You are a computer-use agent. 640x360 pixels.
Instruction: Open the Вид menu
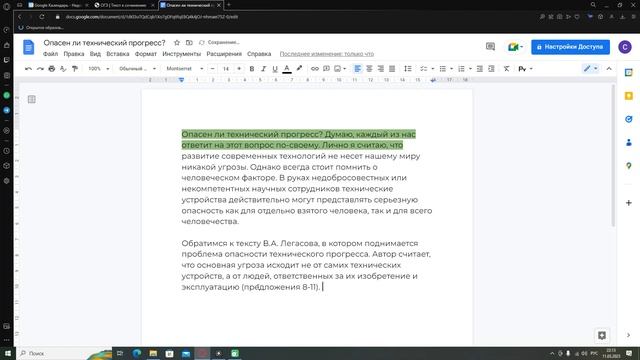95,54
